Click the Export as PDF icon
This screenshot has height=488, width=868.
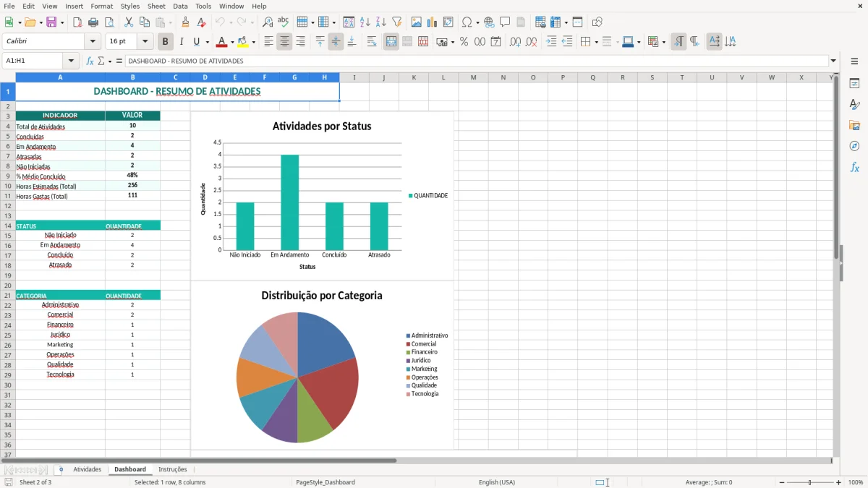click(77, 22)
